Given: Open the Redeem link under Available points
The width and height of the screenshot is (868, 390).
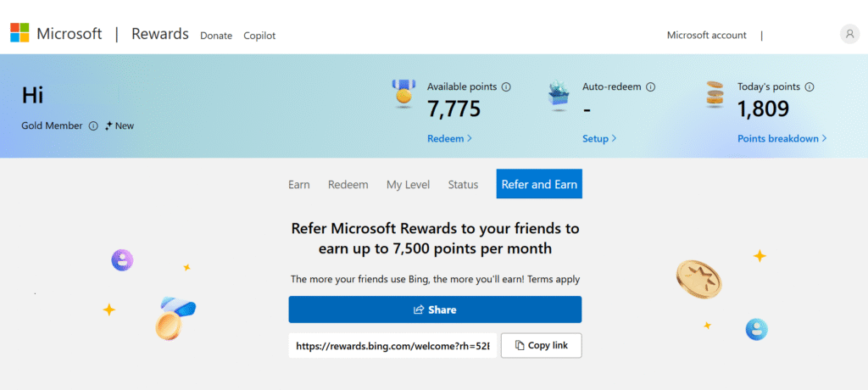Looking at the screenshot, I should [449, 138].
